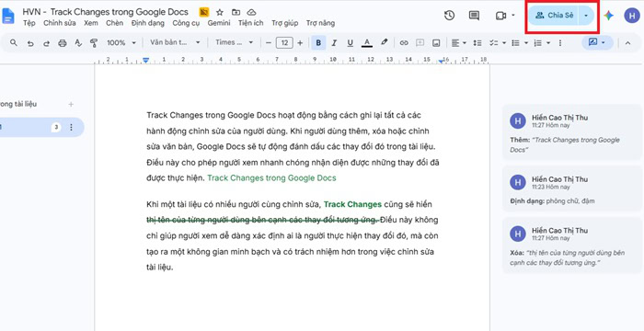
Task: Open zoom 100% dropdown
Action: [121, 42]
